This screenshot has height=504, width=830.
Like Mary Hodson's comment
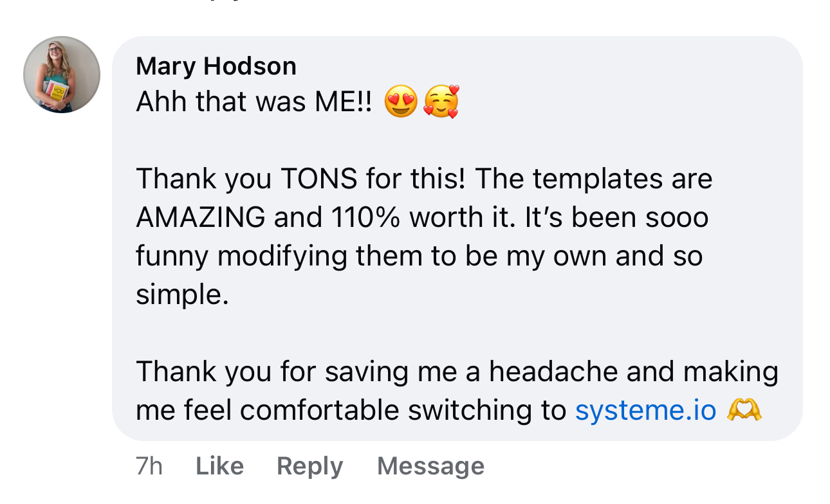219,466
